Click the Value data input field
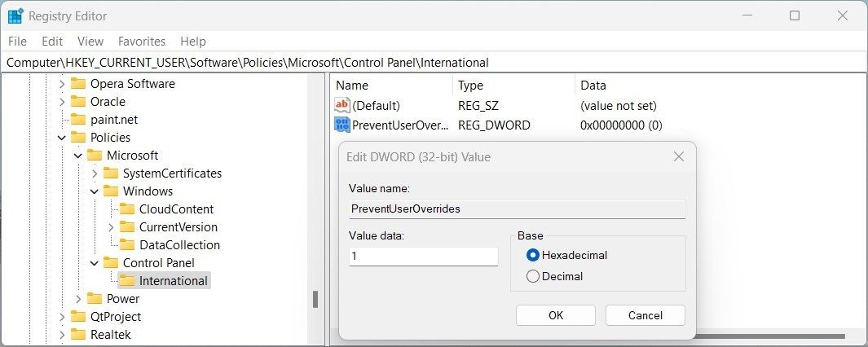Viewport: 868px width, 347px height. point(424,257)
